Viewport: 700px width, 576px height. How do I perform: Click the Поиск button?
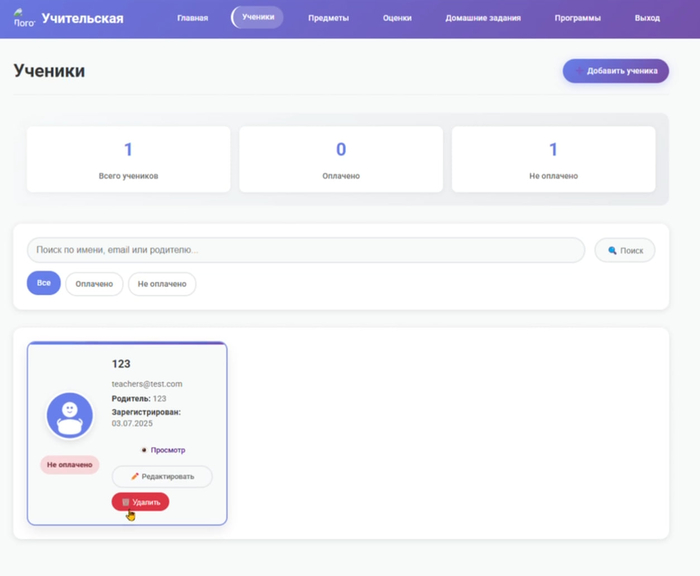pos(625,250)
